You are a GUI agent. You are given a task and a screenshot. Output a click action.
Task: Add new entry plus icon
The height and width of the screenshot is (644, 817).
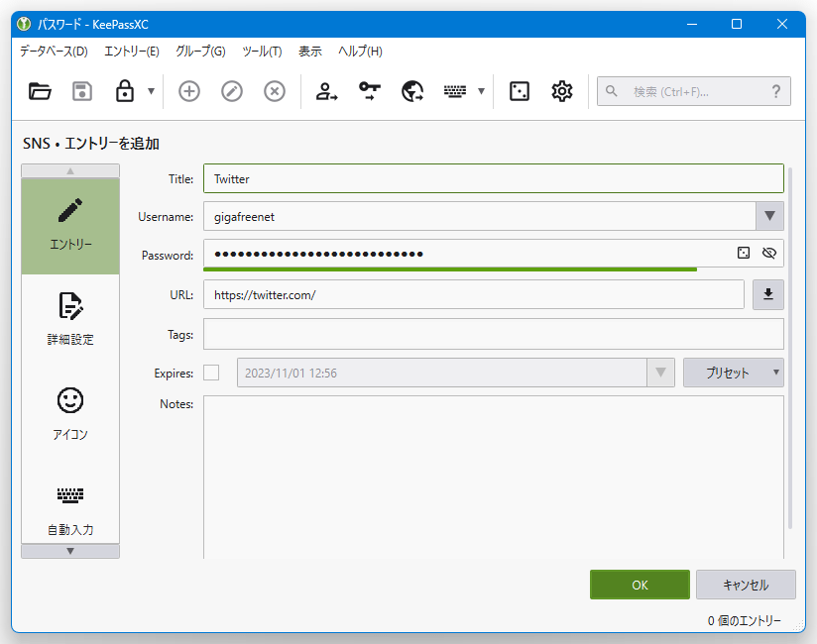tap(189, 91)
